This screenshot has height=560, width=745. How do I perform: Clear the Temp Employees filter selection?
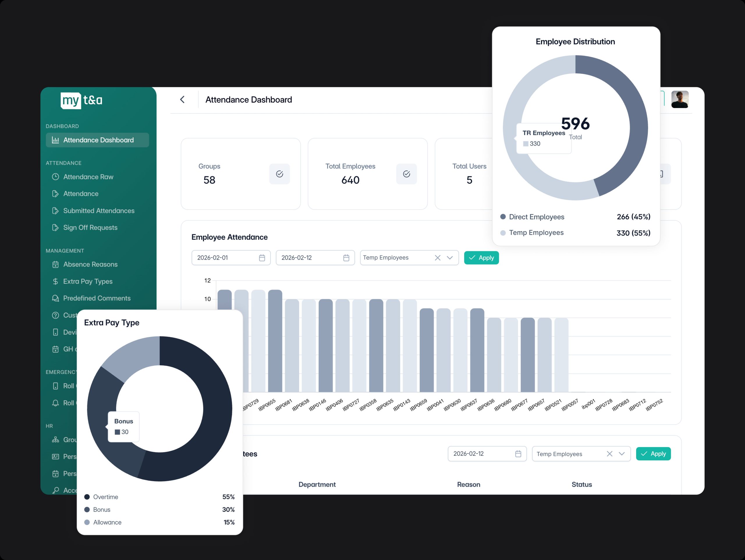coord(437,257)
